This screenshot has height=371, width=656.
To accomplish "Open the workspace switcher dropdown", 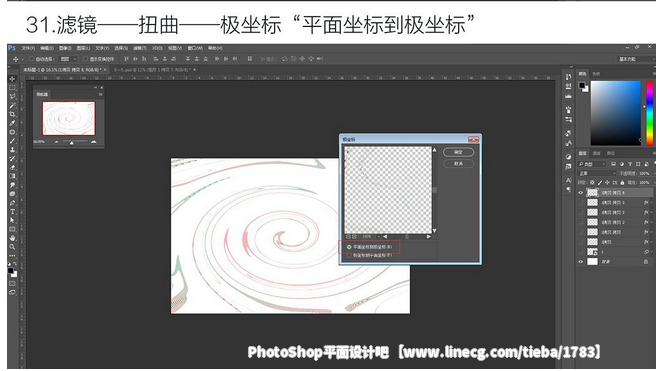I will click(636, 59).
